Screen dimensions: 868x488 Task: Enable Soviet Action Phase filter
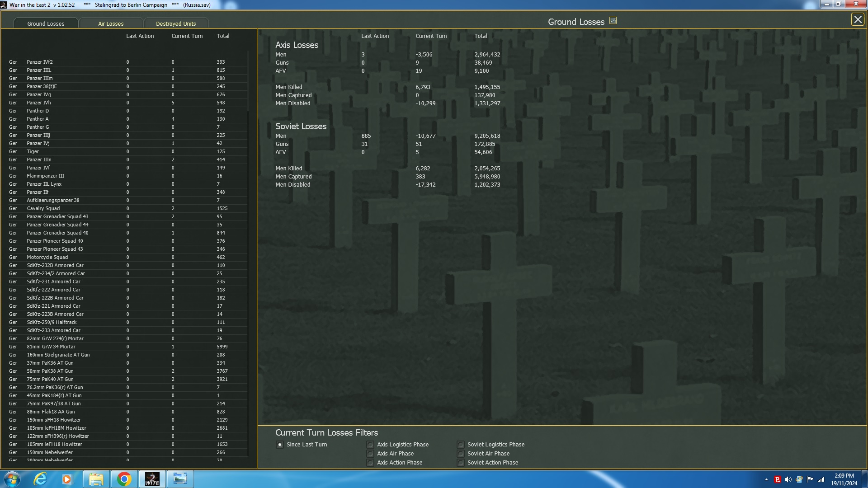(461, 463)
